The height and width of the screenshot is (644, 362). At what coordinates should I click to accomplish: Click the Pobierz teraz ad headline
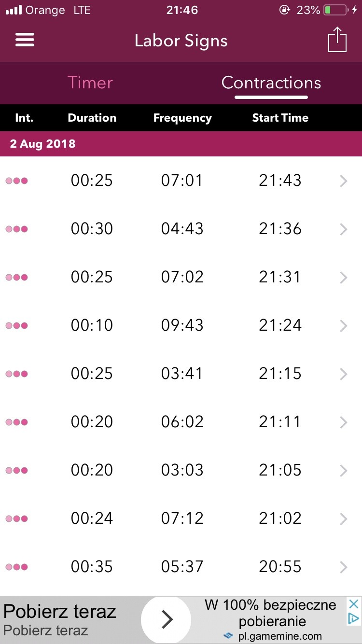tap(60, 611)
